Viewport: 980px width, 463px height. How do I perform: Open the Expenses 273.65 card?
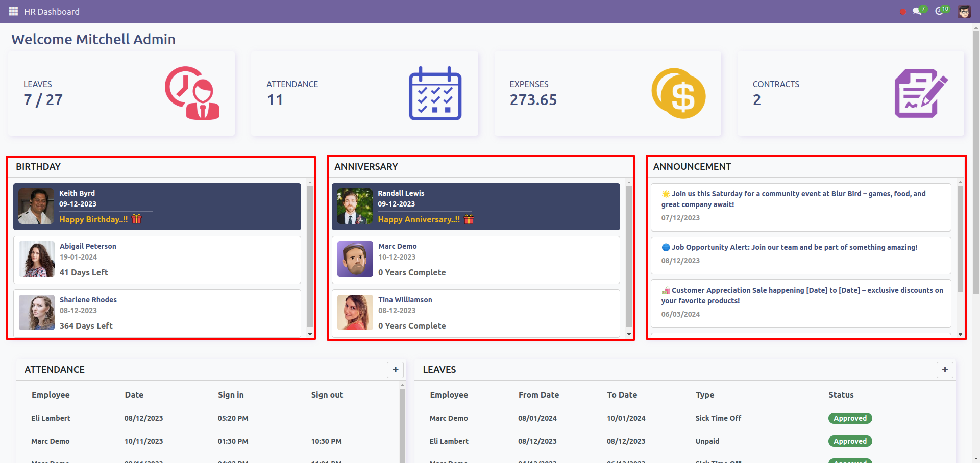pyautogui.click(x=607, y=93)
